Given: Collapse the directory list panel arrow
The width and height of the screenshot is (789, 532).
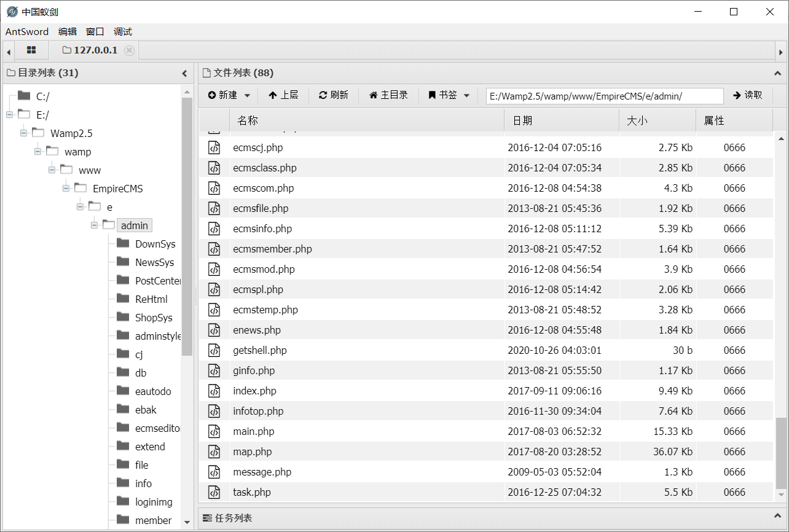Looking at the screenshot, I should pos(184,73).
